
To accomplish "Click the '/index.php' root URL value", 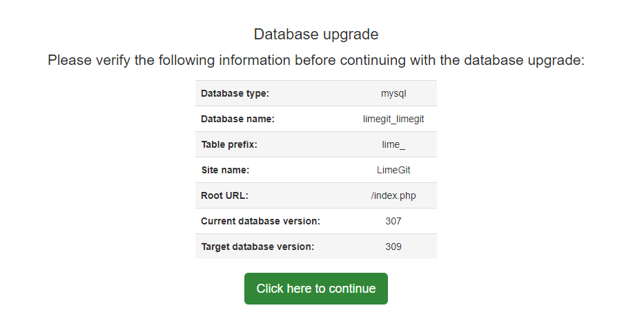I will pos(393,195).
